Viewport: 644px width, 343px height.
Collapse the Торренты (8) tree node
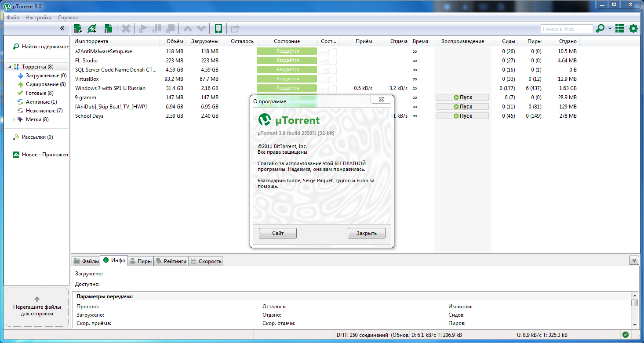(x=10, y=67)
